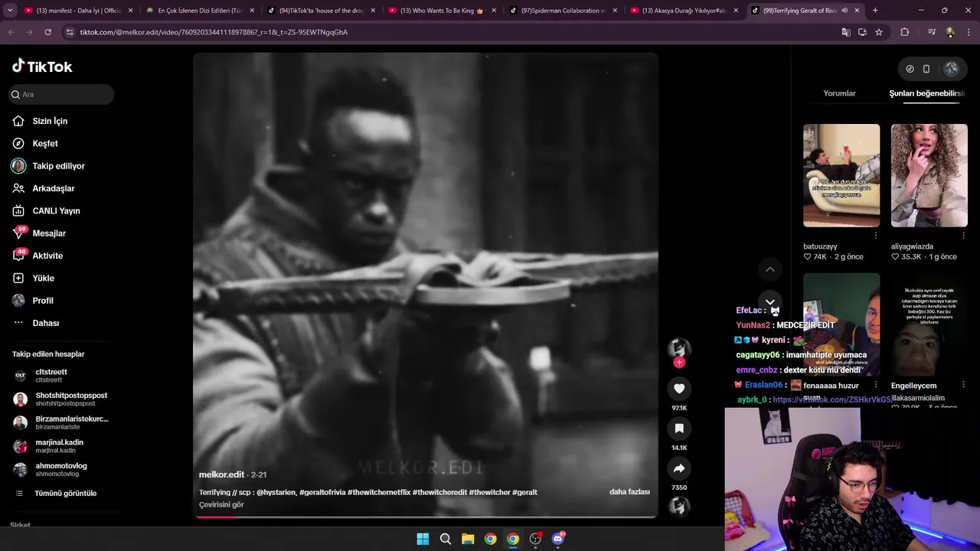Save video with the bookmark icon
980x551 pixels.
tap(679, 429)
